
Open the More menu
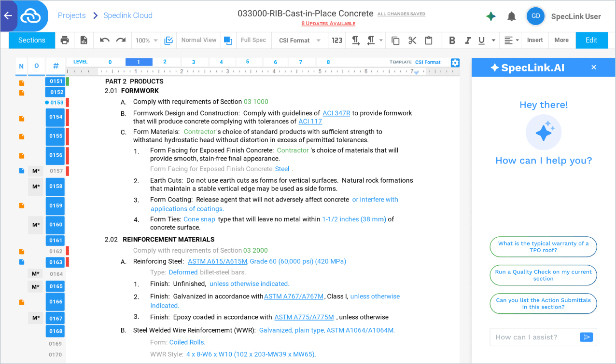coord(561,40)
